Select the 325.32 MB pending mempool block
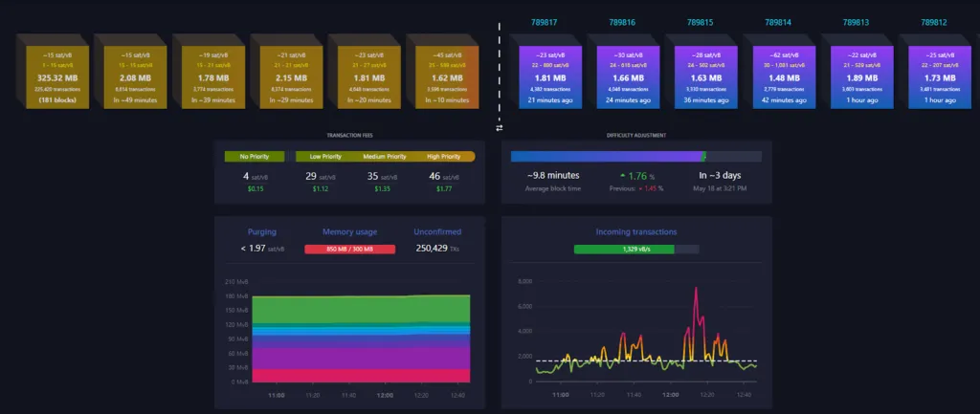Screen dimensions: 980x414 (57, 76)
